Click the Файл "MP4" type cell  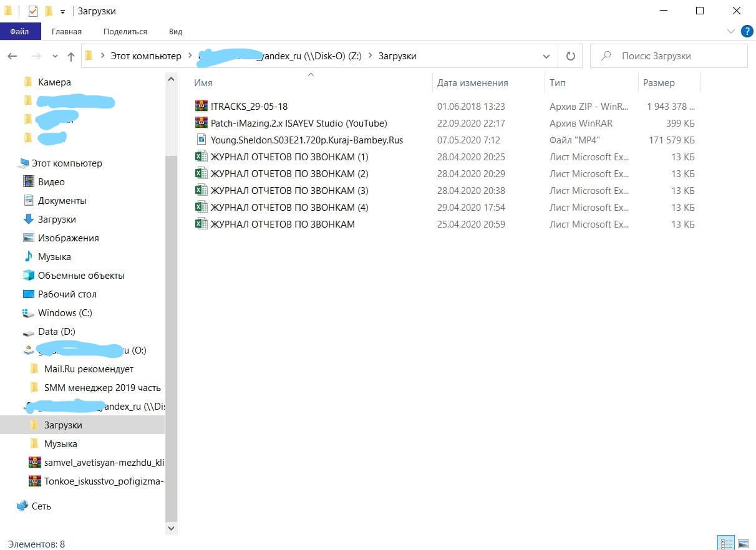pyautogui.click(x=574, y=140)
